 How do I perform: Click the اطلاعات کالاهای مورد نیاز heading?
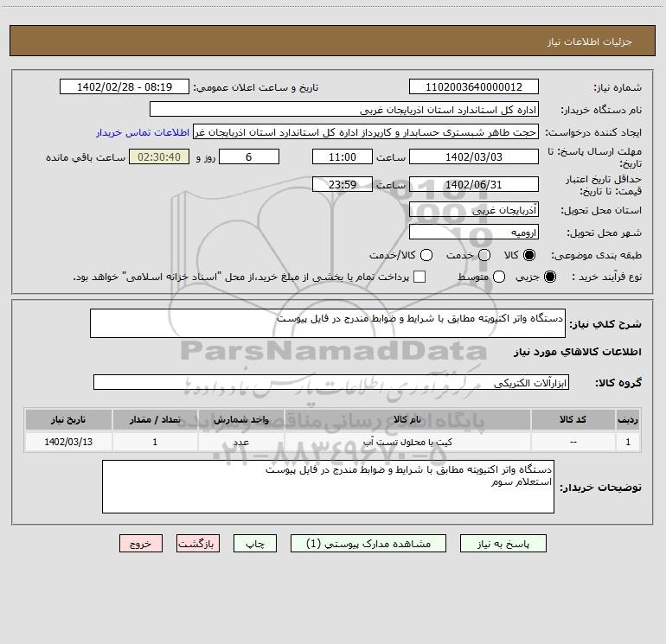(x=577, y=352)
